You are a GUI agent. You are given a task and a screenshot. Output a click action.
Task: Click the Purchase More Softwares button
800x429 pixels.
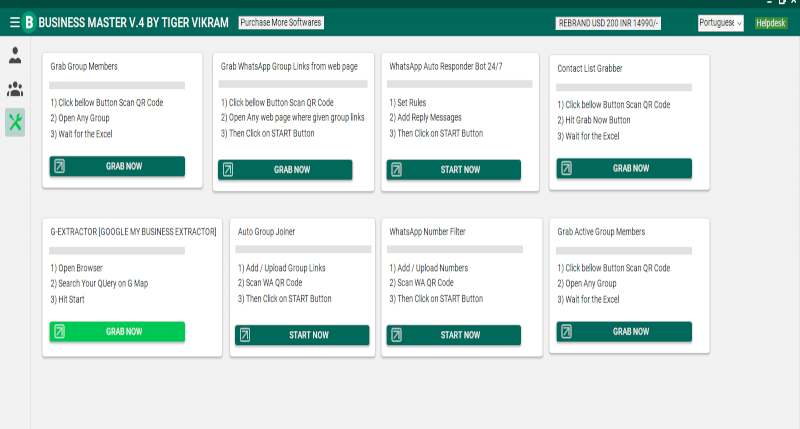point(281,22)
